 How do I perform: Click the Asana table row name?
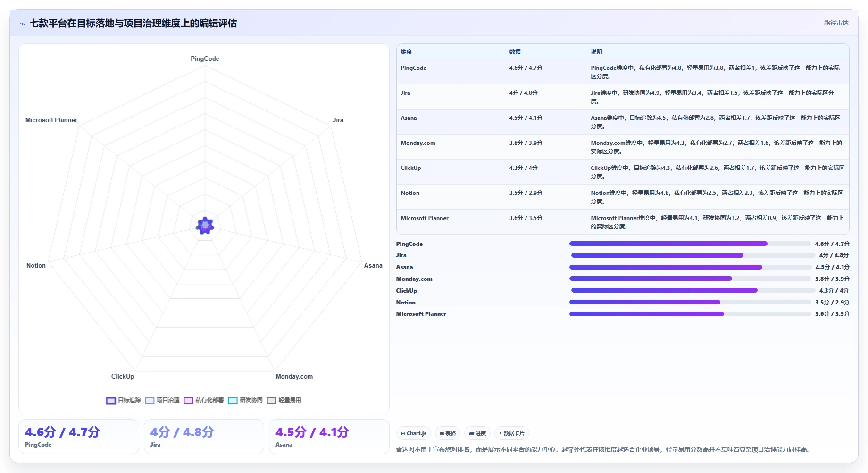pos(409,118)
